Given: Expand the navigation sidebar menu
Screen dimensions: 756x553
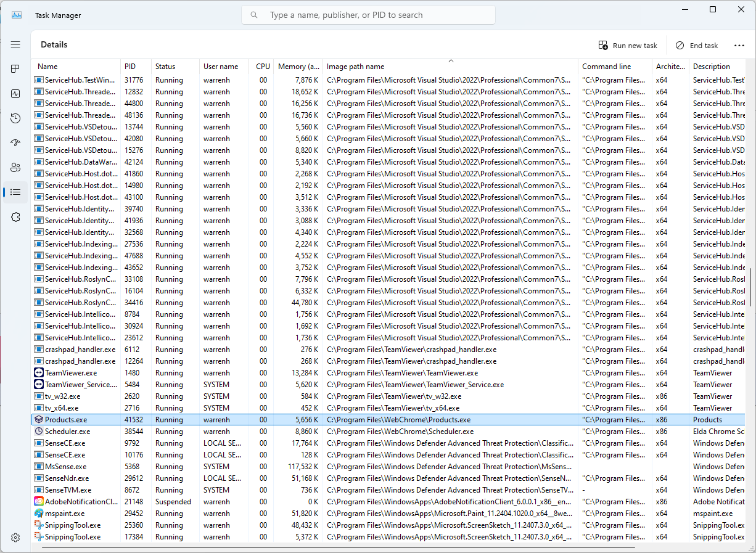Looking at the screenshot, I should [x=15, y=44].
